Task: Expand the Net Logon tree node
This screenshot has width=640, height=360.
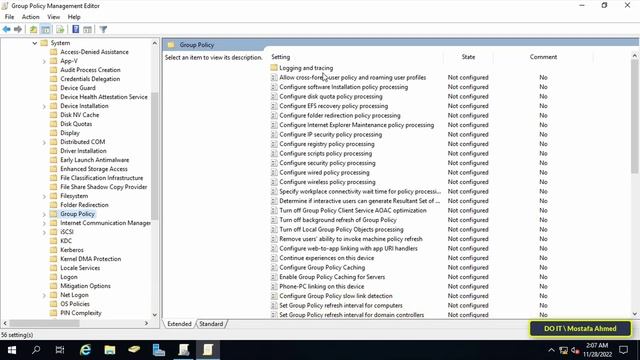Action: click(x=44, y=295)
